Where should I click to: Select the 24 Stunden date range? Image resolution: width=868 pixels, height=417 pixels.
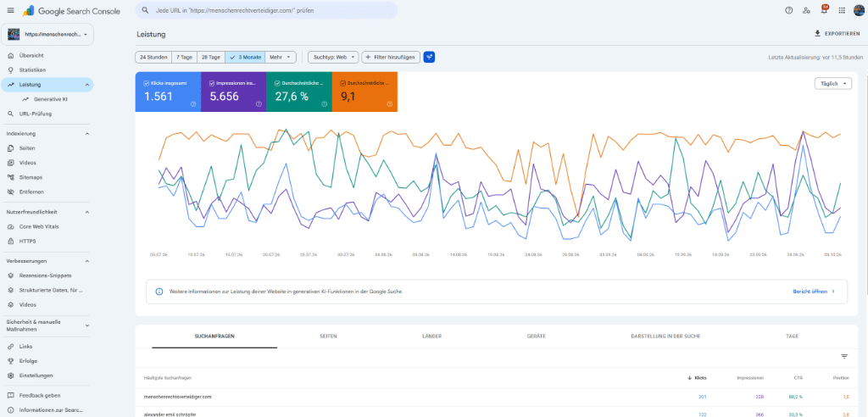[x=153, y=57]
